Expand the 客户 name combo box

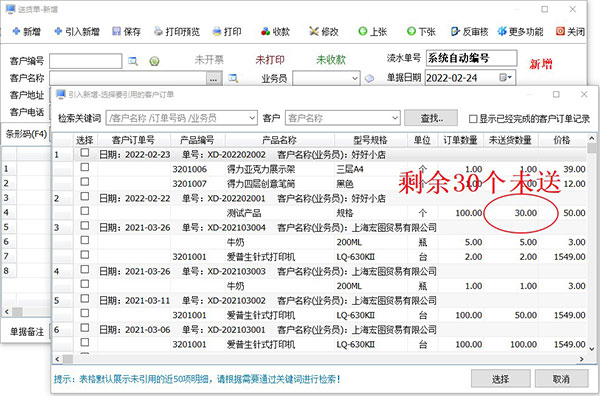pos(395,118)
